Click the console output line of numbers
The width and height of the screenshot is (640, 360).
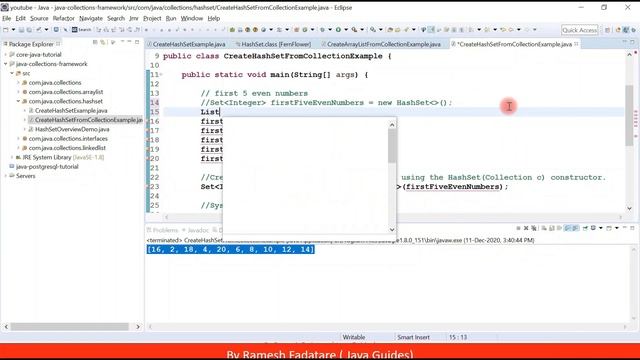(x=231, y=249)
